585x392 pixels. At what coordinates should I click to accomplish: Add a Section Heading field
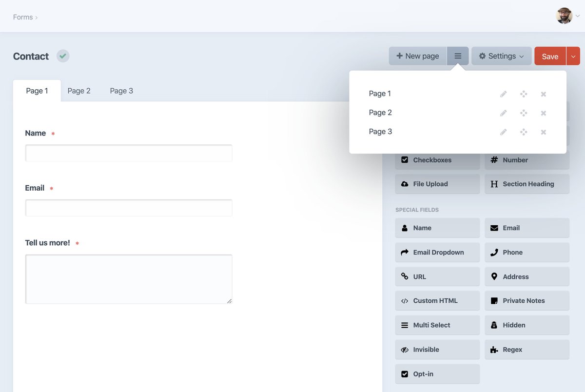coord(526,184)
